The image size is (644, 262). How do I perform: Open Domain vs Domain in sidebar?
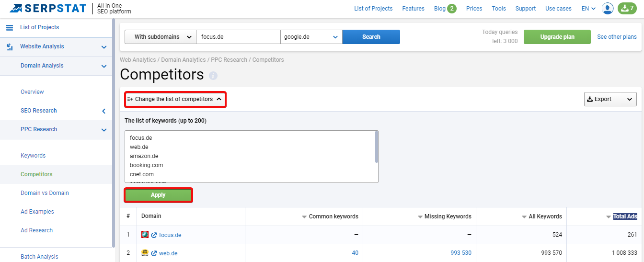45,193
